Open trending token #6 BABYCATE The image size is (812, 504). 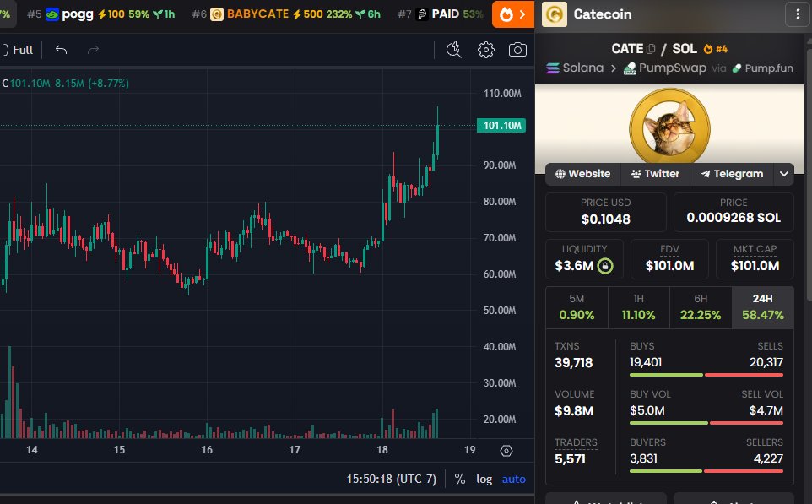coord(286,14)
